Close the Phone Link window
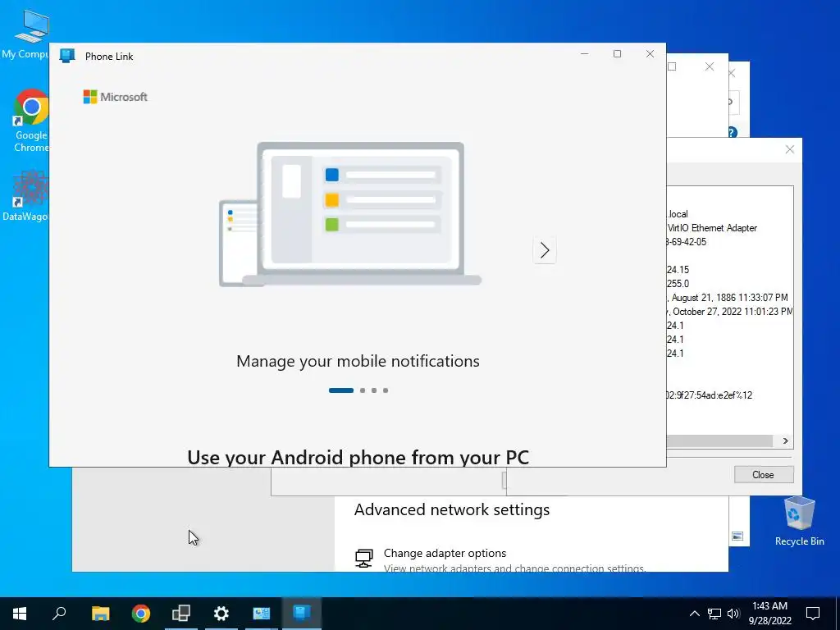 pos(650,54)
